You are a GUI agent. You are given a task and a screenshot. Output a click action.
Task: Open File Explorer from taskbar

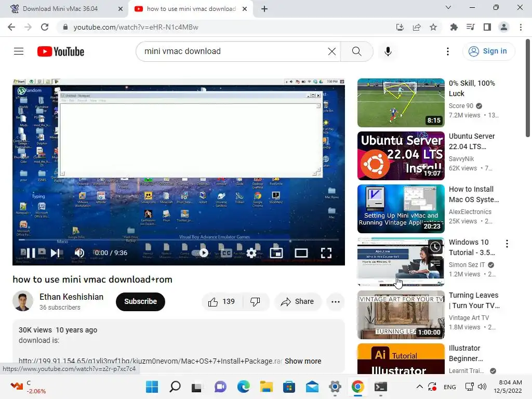(x=267, y=387)
